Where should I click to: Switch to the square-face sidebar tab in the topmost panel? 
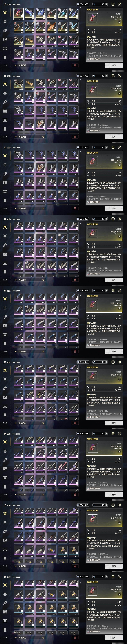click(x=5, y=48)
